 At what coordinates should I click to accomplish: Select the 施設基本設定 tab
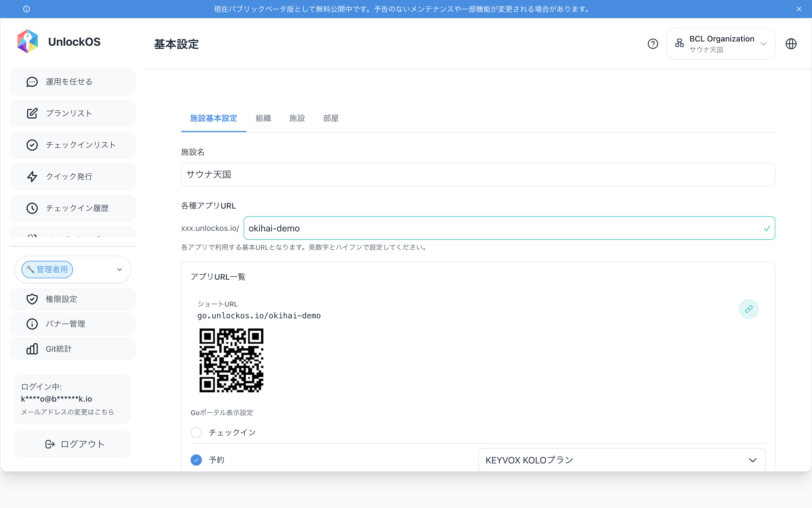(x=213, y=118)
